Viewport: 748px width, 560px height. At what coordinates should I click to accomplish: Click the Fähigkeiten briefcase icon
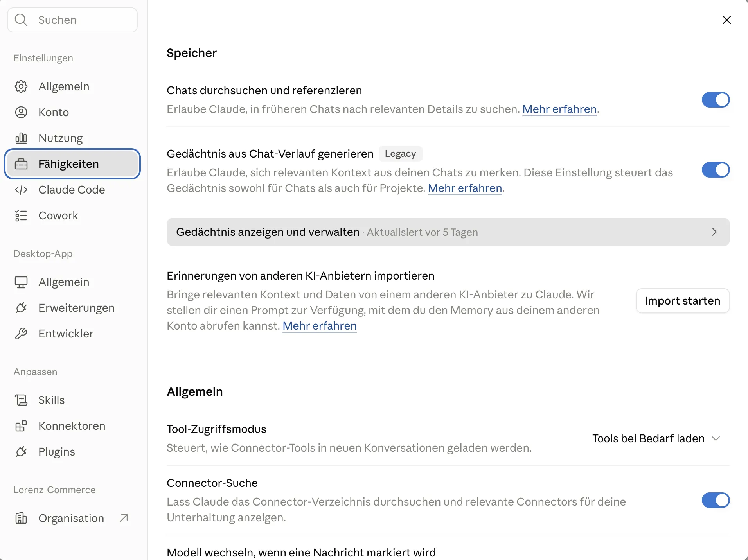21,164
